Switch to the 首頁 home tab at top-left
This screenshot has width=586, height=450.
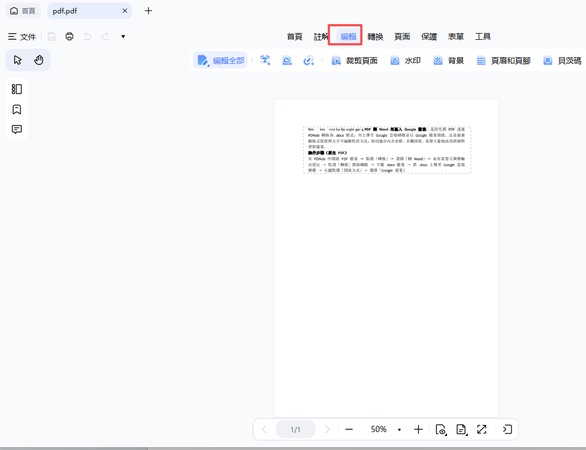click(x=23, y=11)
